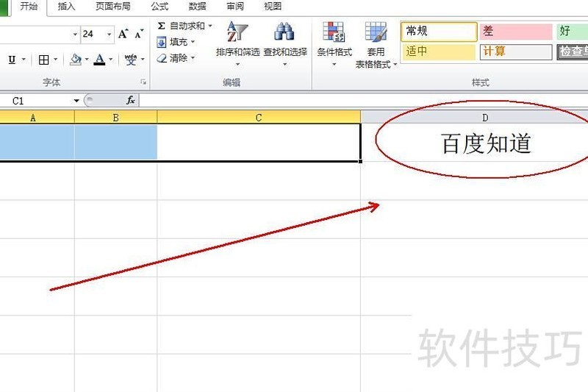Increase font size with the large A icon
Screen dimensions: 588x392
[123, 34]
